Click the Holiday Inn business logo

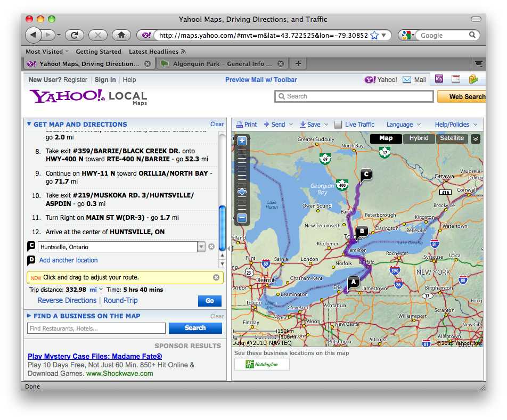(262, 365)
